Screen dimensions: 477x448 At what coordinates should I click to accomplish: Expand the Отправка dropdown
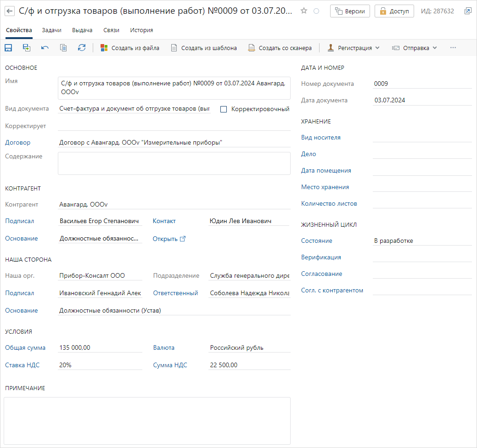click(x=415, y=48)
